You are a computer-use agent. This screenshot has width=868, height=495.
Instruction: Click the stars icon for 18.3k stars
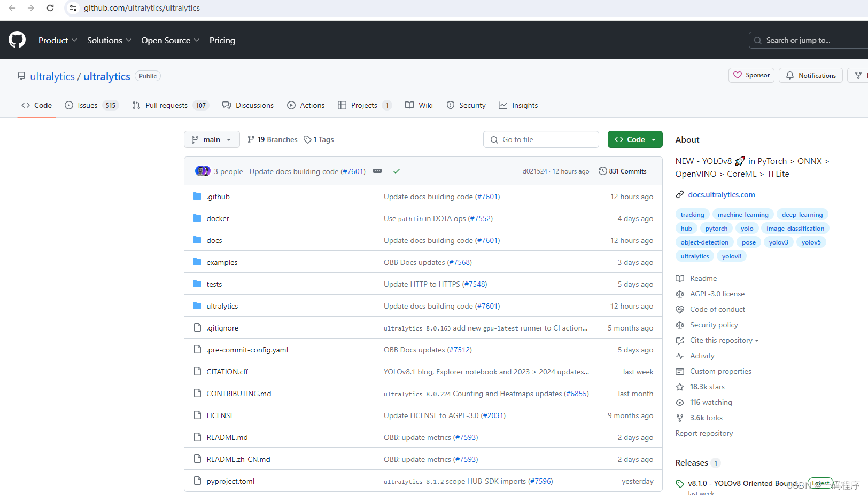coord(680,387)
